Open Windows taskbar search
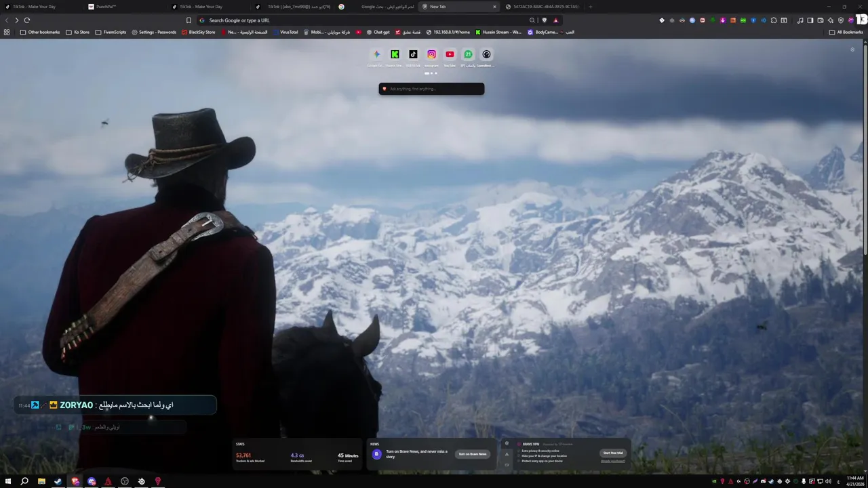This screenshot has height=488, width=868. tap(24, 481)
